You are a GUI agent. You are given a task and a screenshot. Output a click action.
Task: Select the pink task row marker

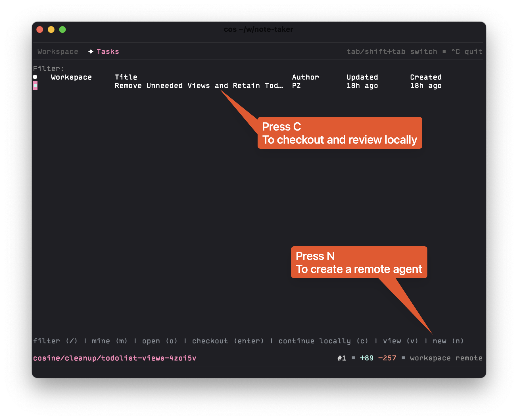tap(35, 85)
